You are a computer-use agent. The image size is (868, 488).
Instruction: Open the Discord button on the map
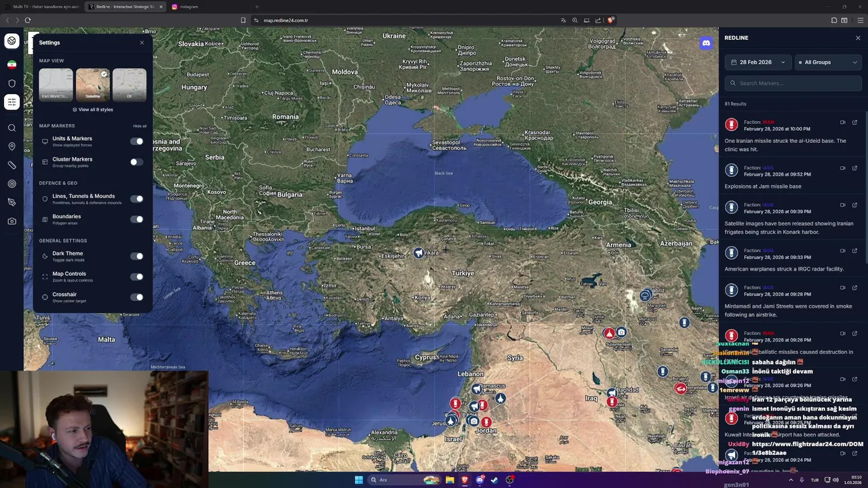706,43
